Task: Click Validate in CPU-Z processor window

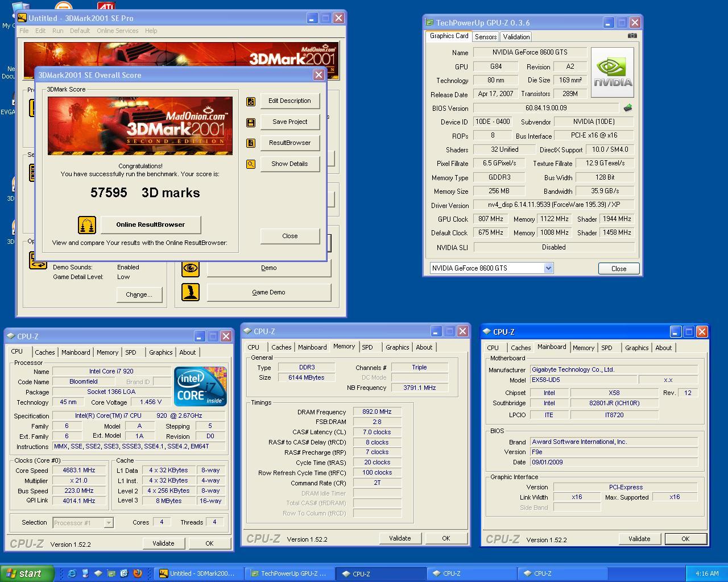Action: click(163, 543)
